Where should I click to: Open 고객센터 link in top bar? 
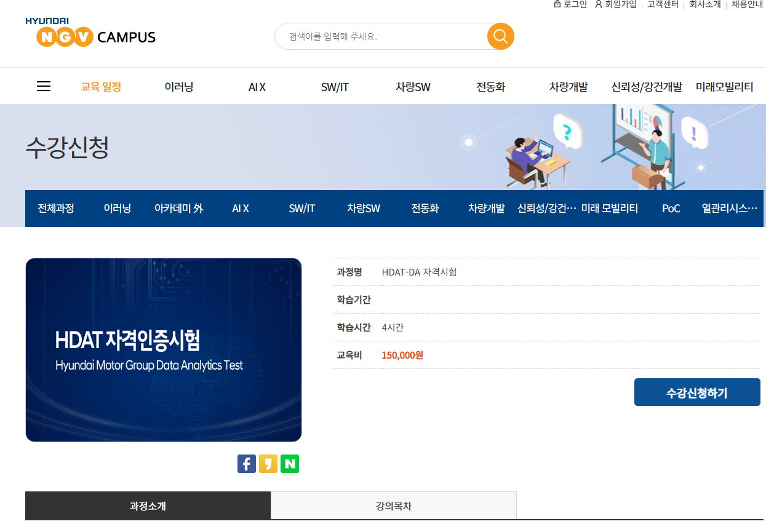(x=663, y=4)
